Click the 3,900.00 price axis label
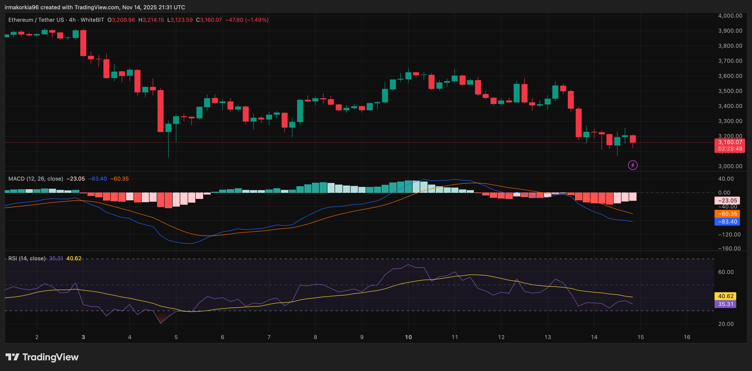752x371 pixels. [x=731, y=31]
